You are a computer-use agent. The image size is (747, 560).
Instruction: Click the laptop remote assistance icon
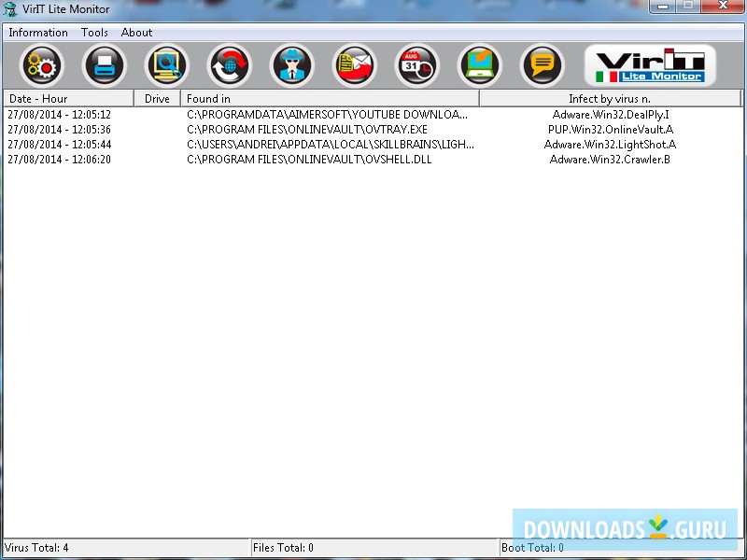point(480,65)
